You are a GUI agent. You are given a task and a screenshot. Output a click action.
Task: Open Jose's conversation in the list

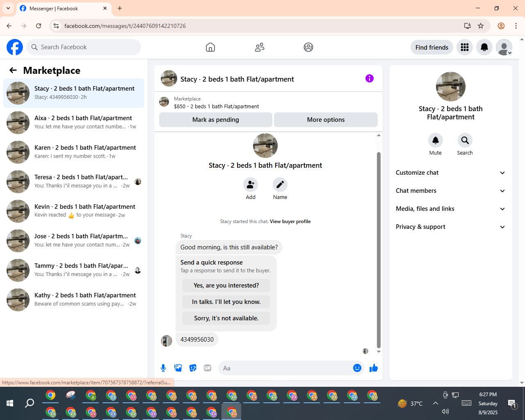pyautogui.click(x=74, y=241)
